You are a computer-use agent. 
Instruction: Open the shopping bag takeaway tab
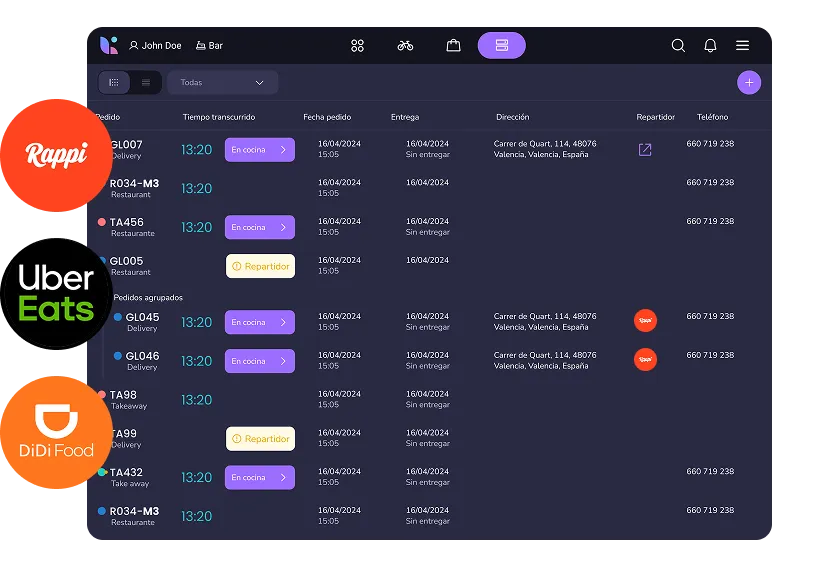click(x=453, y=46)
